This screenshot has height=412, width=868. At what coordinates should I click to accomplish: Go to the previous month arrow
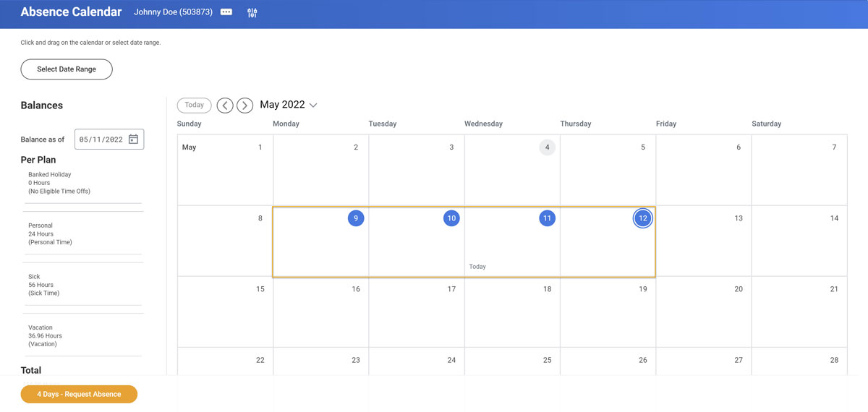[x=225, y=106]
